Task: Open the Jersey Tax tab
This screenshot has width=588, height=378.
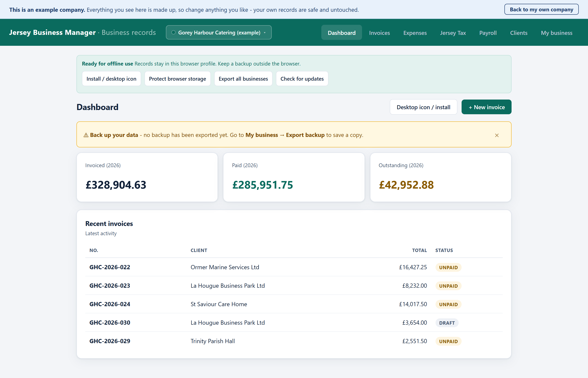Action: coord(453,33)
